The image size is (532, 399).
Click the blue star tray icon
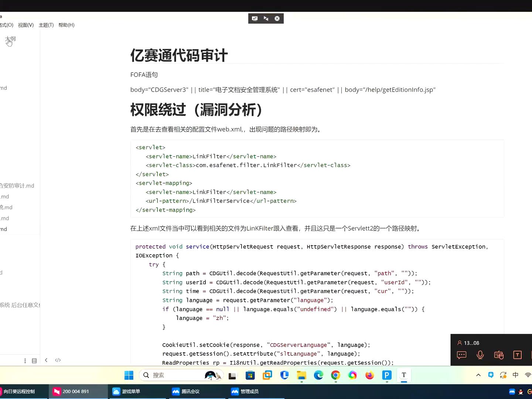(x=491, y=375)
